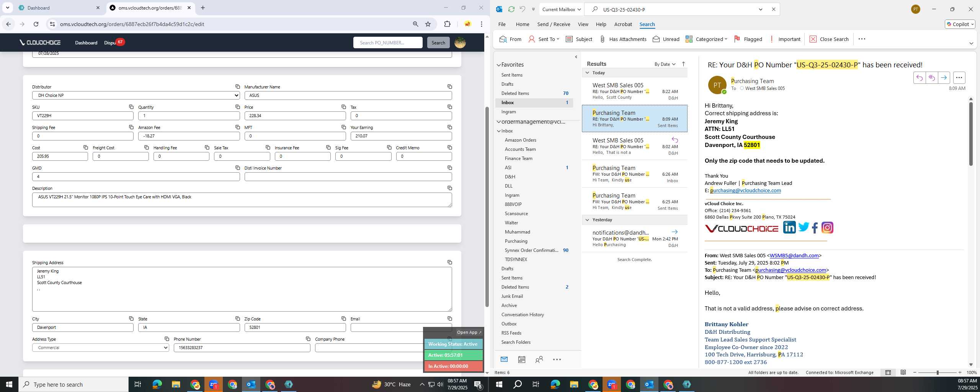
Task: Click Outlook Forward arrow icon
Action: [x=944, y=78]
